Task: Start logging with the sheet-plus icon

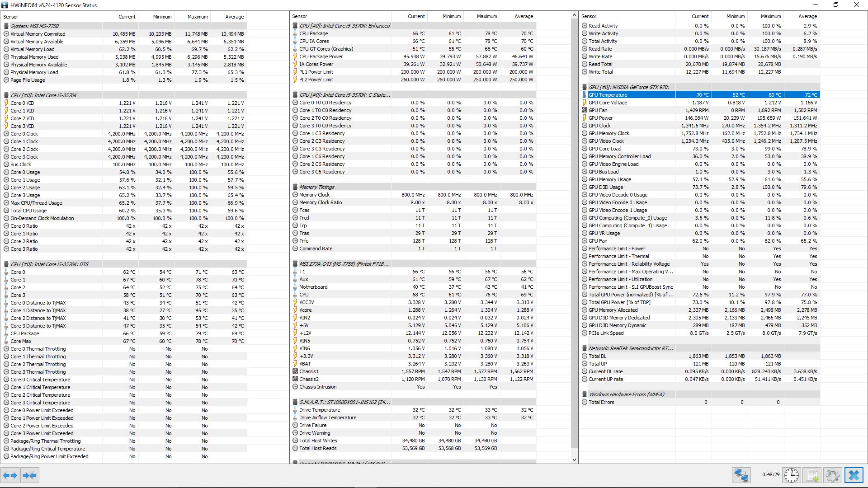Action: [812, 475]
